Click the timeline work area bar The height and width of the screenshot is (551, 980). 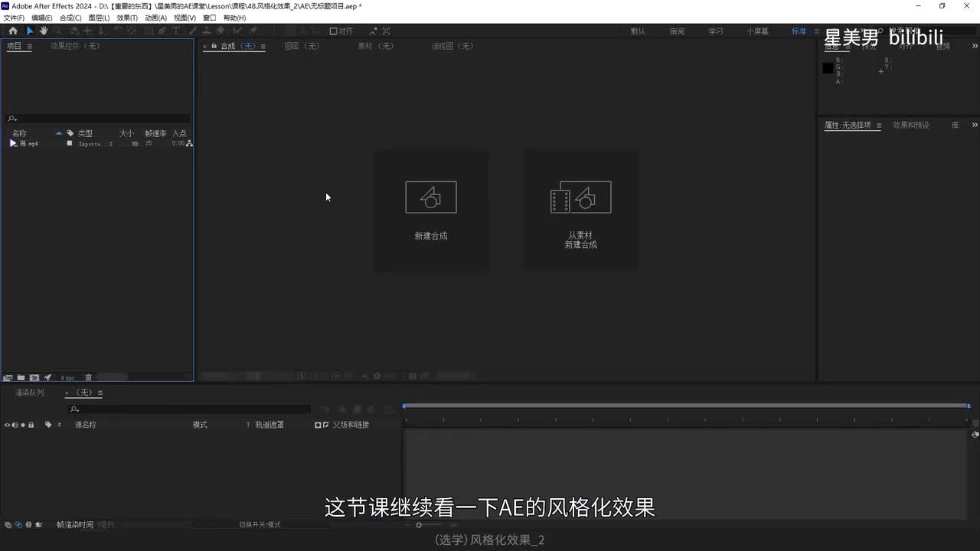686,406
